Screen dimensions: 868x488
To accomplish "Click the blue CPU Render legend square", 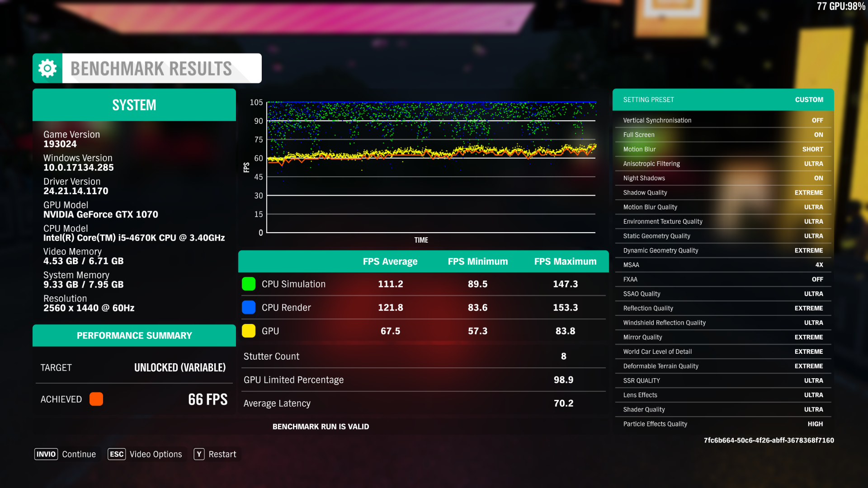I will point(249,307).
